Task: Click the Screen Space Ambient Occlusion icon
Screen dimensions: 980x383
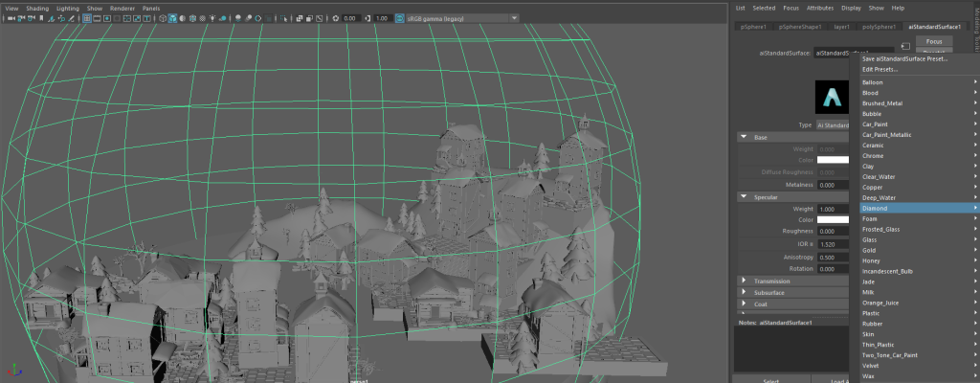Action: tap(237, 18)
